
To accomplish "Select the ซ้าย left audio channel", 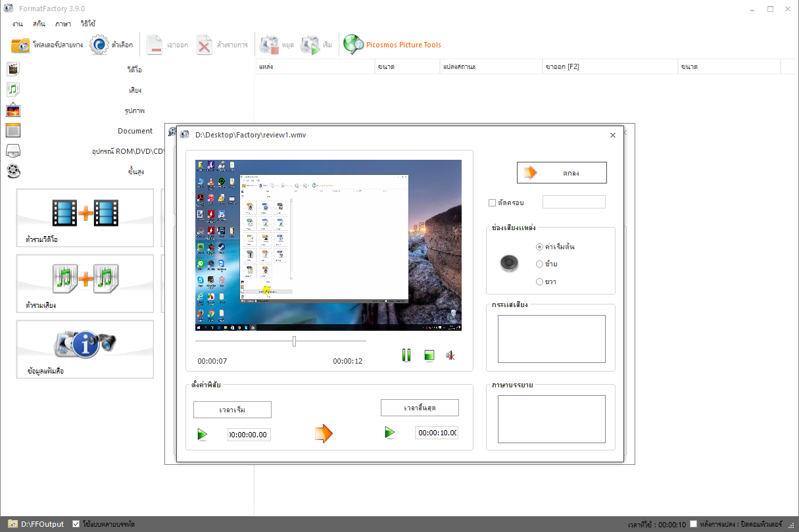I will tap(539, 264).
